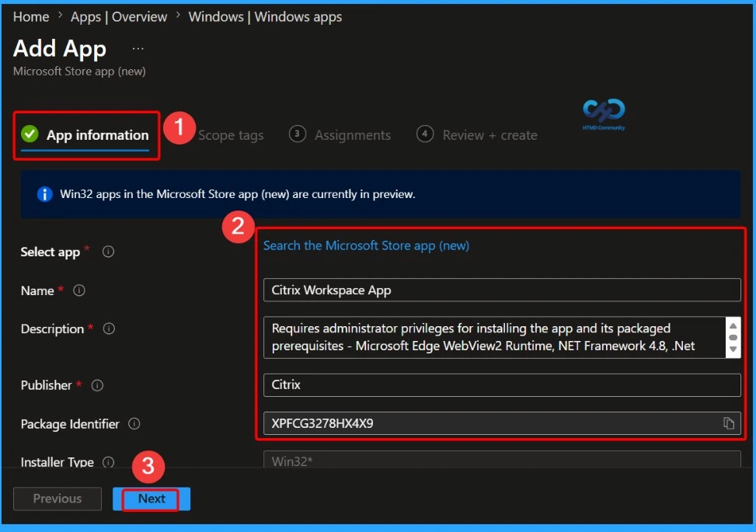This screenshot has width=756, height=532.
Task: Click the Installer Type label
Action: click(x=57, y=462)
